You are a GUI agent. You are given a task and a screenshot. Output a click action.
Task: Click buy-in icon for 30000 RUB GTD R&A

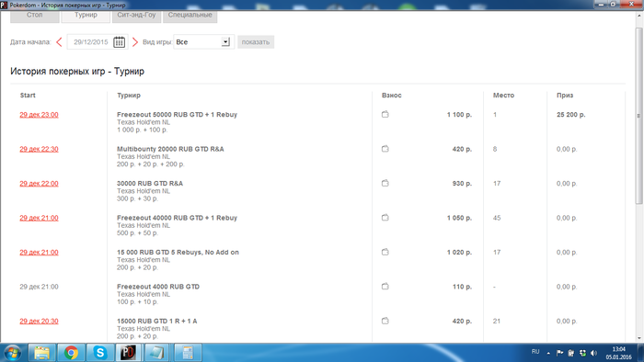pyautogui.click(x=385, y=183)
